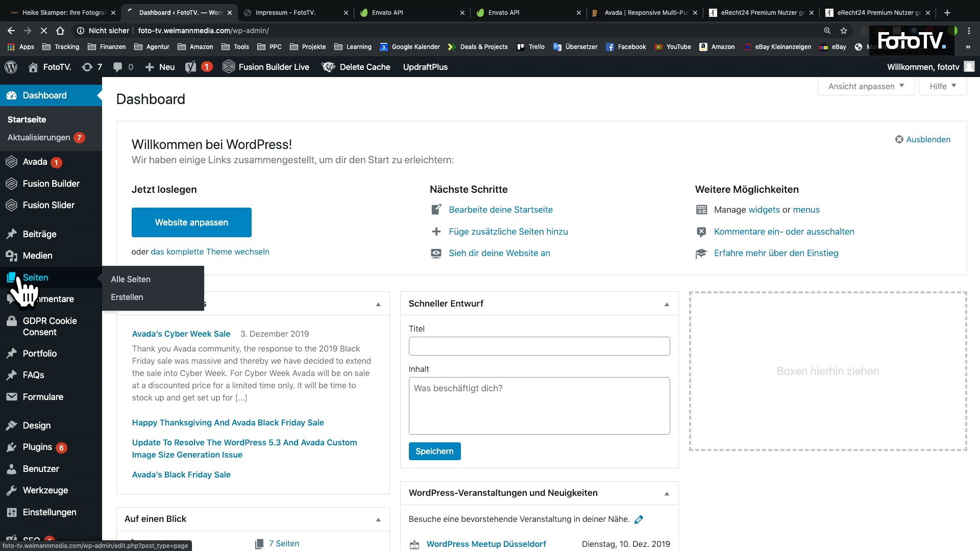Click Füge zusätzliche Seiten hinzu link
This screenshot has height=551, width=980.
coord(508,232)
